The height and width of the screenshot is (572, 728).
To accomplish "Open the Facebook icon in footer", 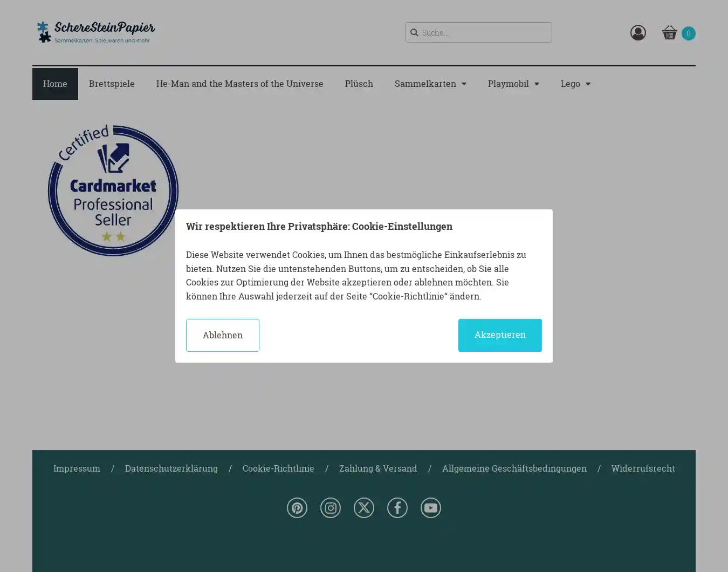I will click(x=397, y=508).
